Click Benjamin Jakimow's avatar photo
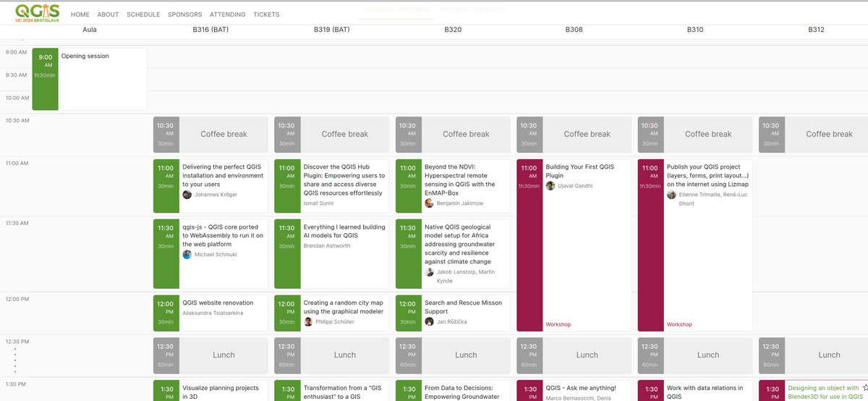Image resolution: width=868 pixels, height=401 pixels. 430,203
